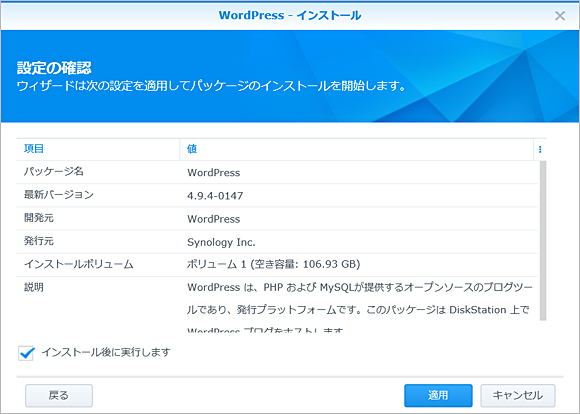Click the vertical scrollbar of the settings list
The height and width of the screenshot is (414, 580).
[x=543, y=240]
